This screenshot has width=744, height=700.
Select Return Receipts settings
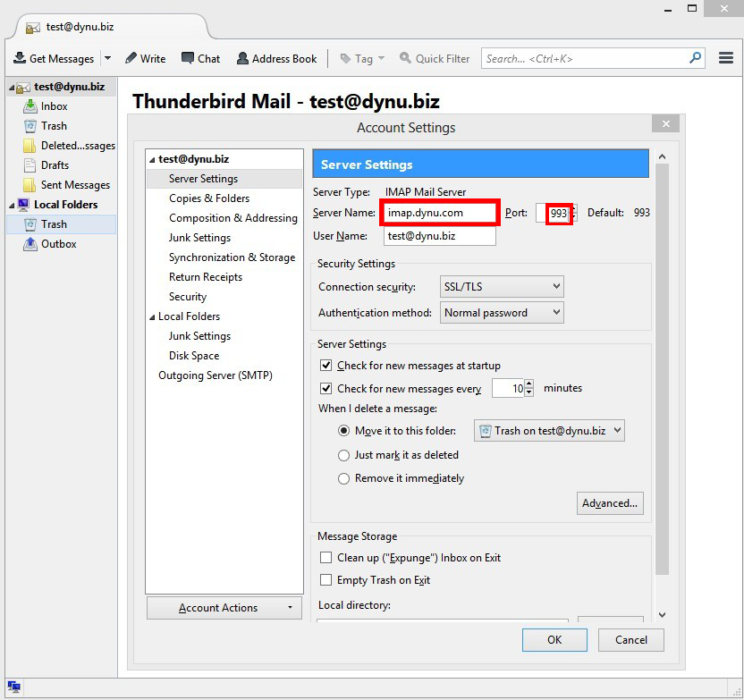coord(205,276)
